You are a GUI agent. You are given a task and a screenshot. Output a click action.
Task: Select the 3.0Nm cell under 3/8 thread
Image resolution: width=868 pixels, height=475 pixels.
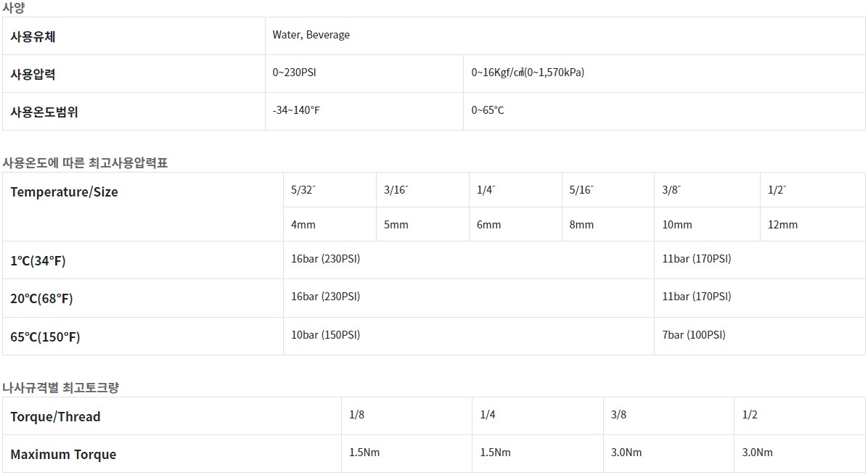click(x=626, y=453)
